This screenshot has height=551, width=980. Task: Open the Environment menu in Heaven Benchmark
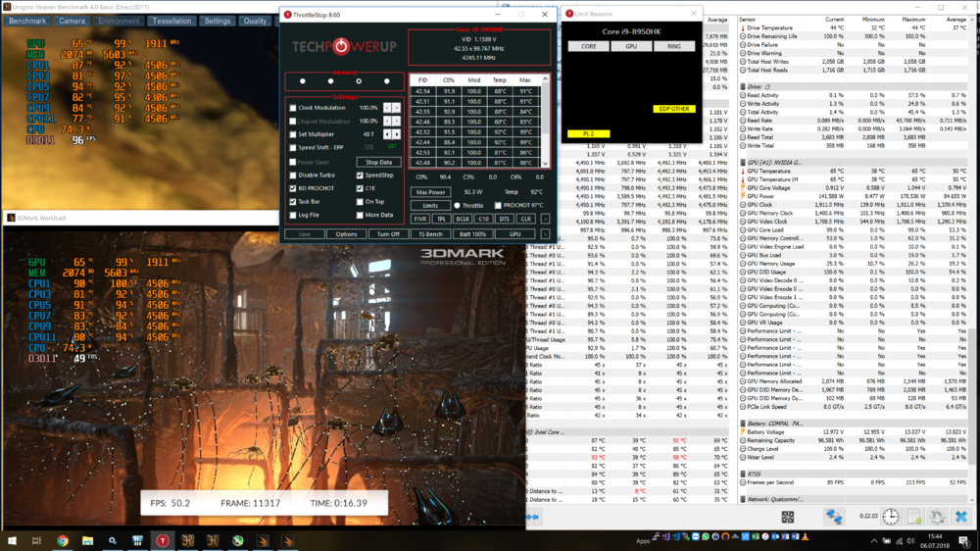coord(119,21)
